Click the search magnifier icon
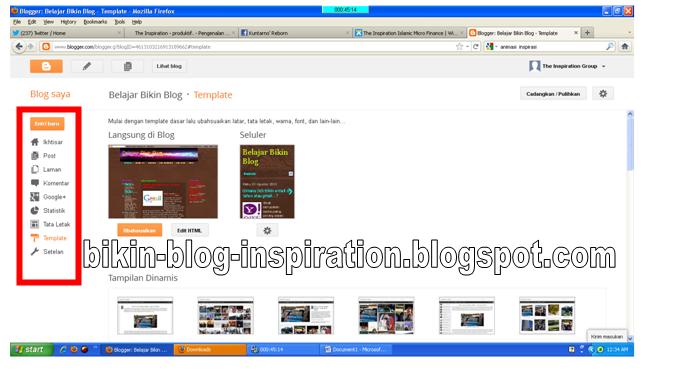This screenshot has height=388, width=683. (610, 46)
